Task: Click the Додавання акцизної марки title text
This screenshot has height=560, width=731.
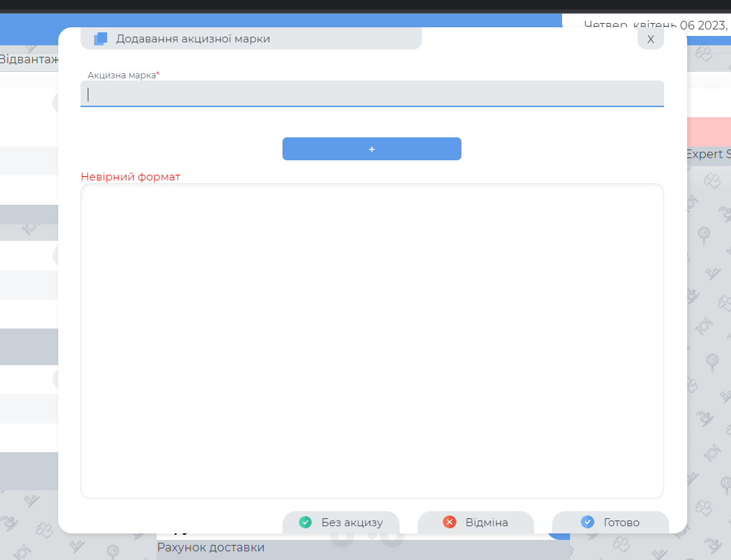Action: pos(193,39)
